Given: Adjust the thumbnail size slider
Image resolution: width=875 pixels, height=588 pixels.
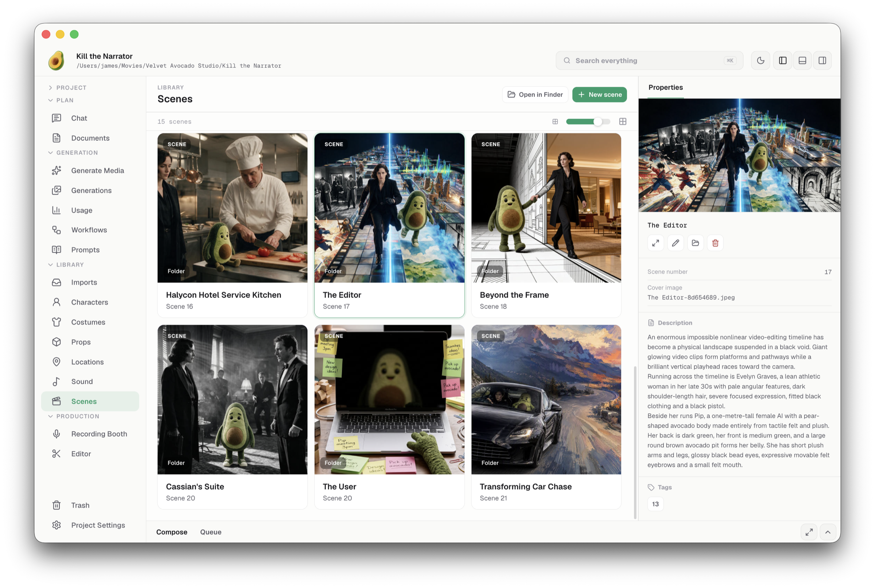Looking at the screenshot, I should 588,122.
